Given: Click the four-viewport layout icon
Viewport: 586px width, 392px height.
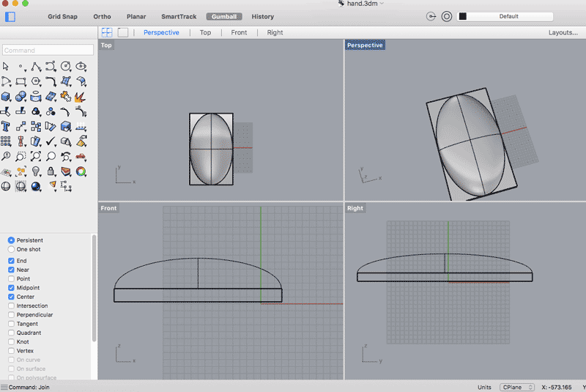Looking at the screenshot, I should point(107,32).
